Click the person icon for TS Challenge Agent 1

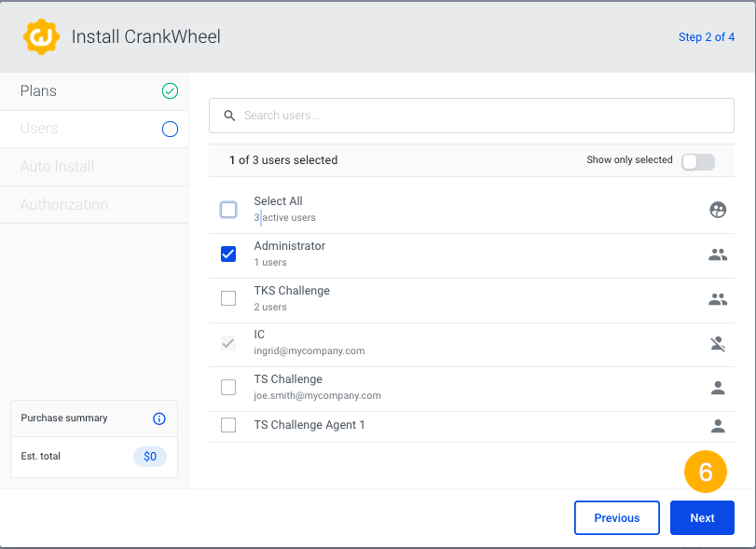(x=718, y=426)
